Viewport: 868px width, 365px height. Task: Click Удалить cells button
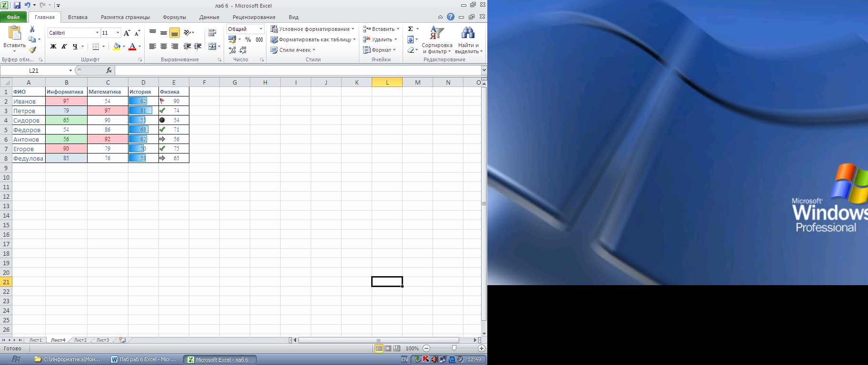[x=380, y=39]
